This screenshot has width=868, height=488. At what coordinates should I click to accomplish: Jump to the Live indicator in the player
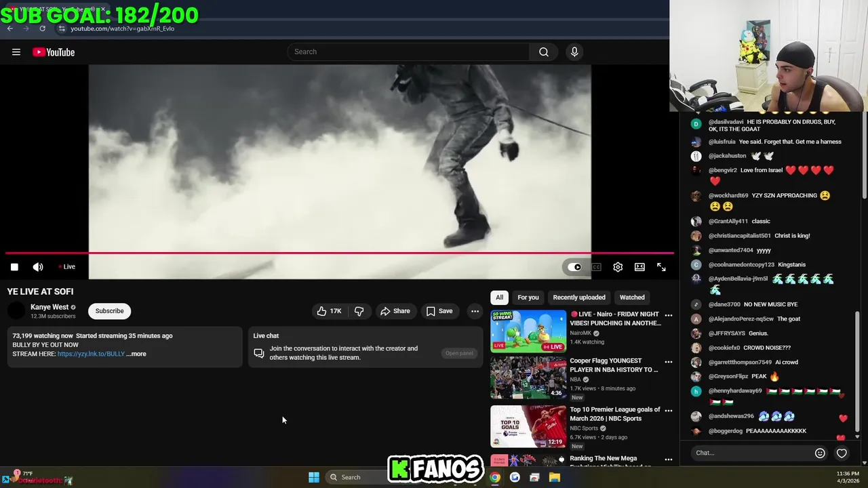(66, 267)
